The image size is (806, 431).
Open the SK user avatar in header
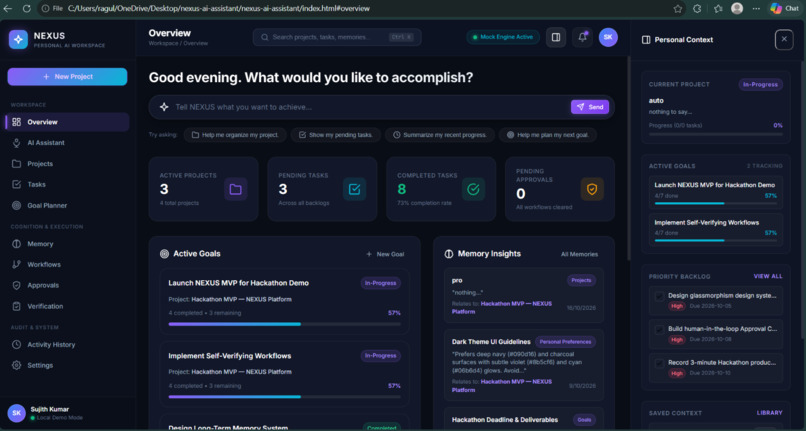608,37
